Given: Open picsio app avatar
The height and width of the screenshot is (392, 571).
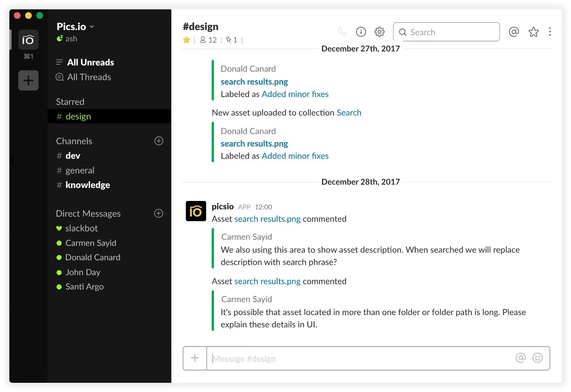Looking at the screenshot, I should point(196,211).
